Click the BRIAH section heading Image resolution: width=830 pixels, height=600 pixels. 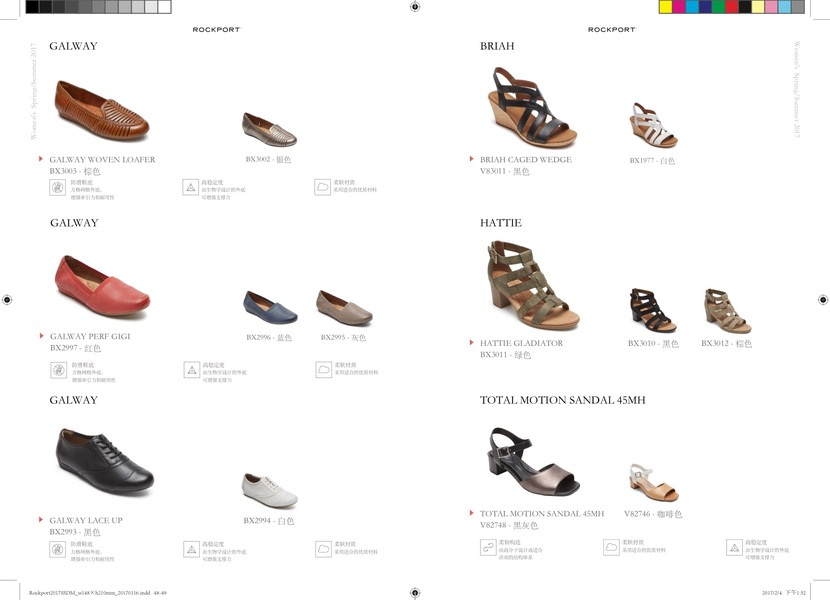497,46
